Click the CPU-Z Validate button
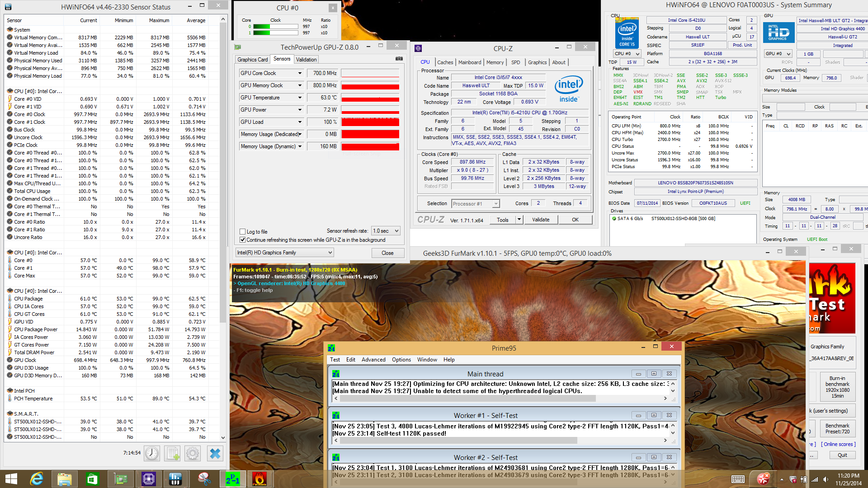This screenshot has width=868, height=488. [541, 220]
